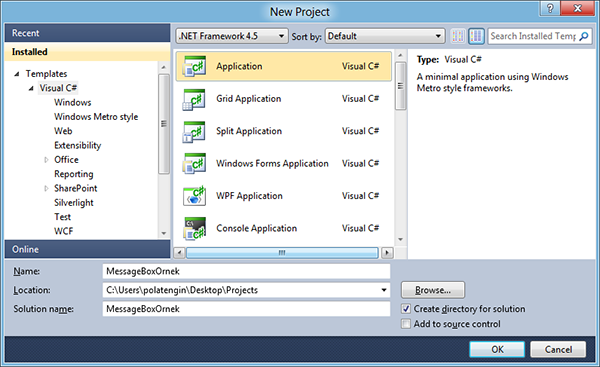Click the category tree scroll down arrow
Viewport: 600px width, 367px height.
click(x=164, y=233)
